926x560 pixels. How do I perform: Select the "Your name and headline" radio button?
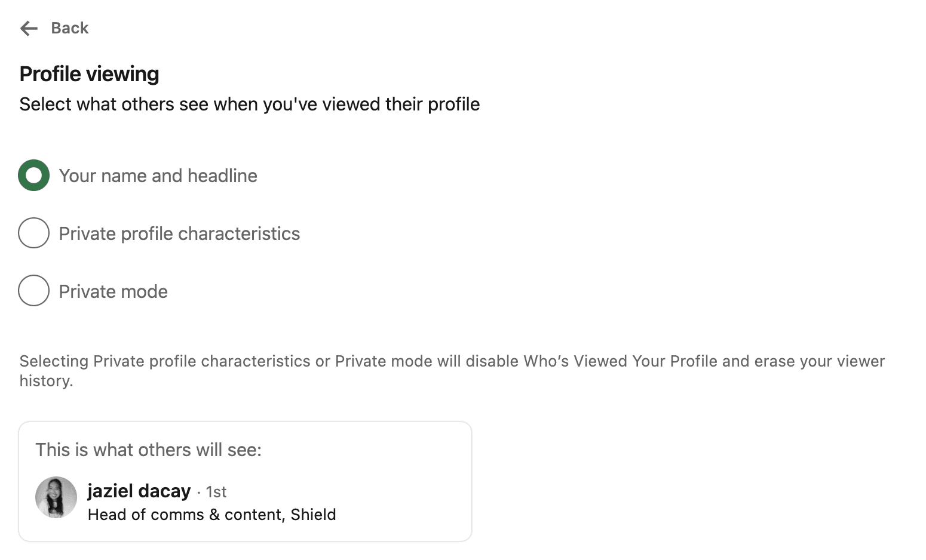33,176
